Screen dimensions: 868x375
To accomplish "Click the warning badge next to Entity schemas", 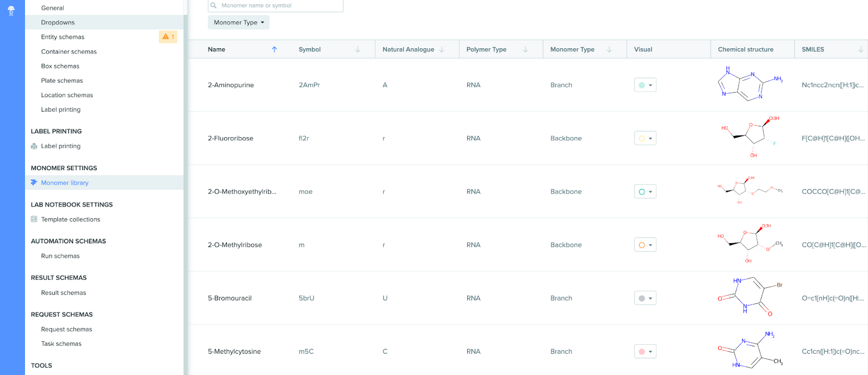I will [x=168, y=37].
